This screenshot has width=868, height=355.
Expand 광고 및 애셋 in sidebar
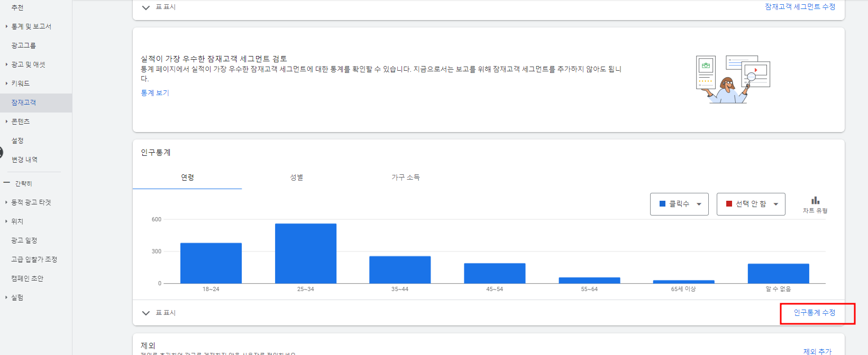pos(29,64)
